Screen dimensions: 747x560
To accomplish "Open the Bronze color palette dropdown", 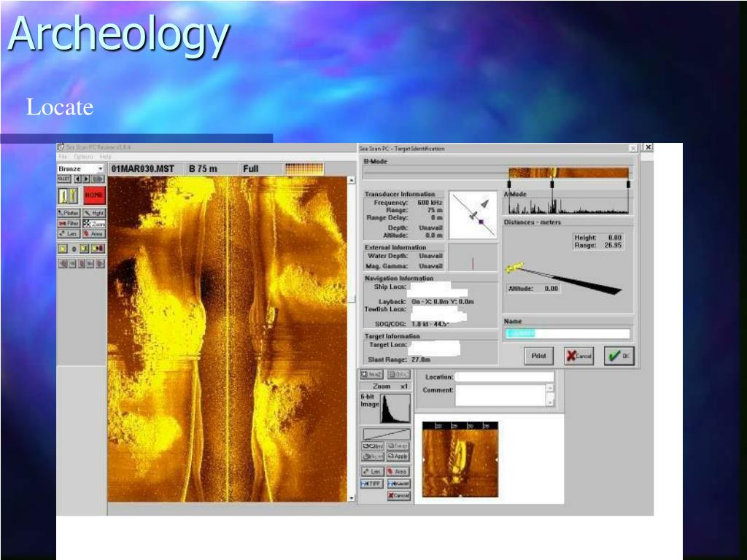I will [x=80, y=168].
